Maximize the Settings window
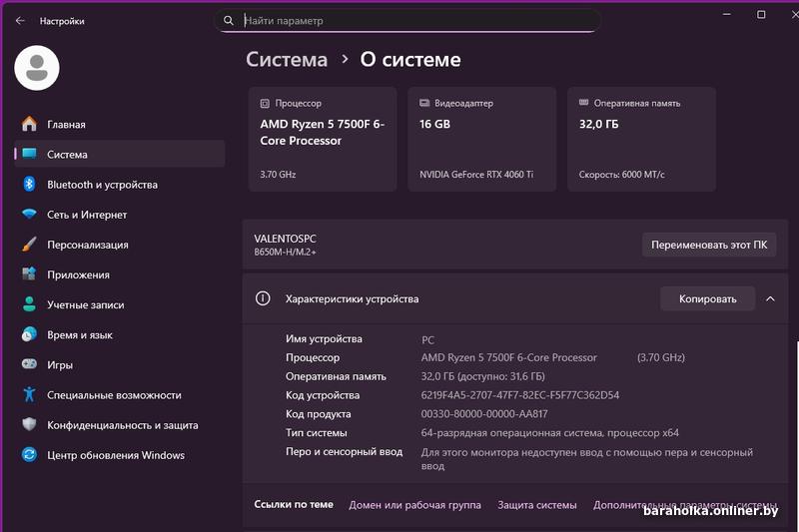This screenshot has height=532, width=799. pos(761,14)
